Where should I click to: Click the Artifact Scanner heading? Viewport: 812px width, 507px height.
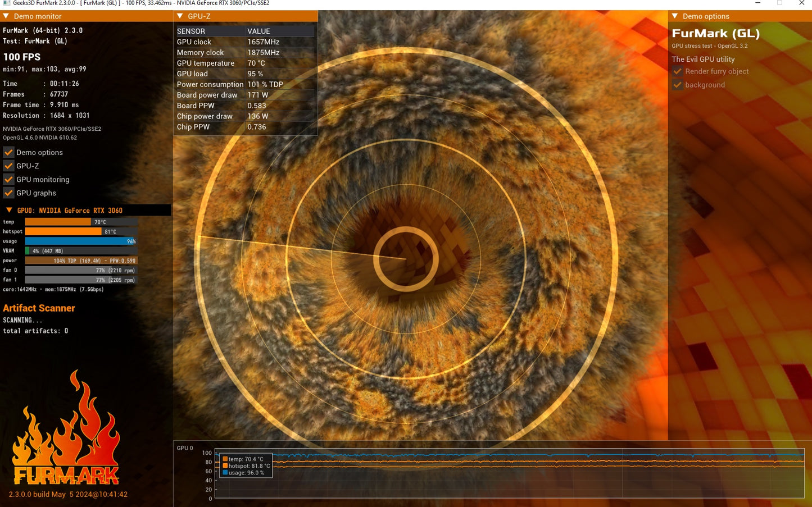point(39,308)
